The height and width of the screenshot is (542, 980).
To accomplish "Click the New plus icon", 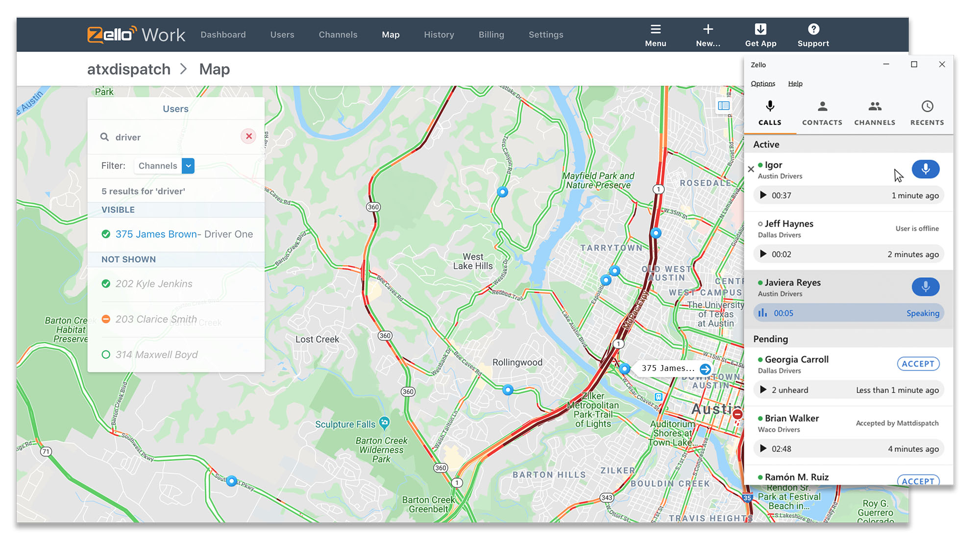I will click(708, 29).
